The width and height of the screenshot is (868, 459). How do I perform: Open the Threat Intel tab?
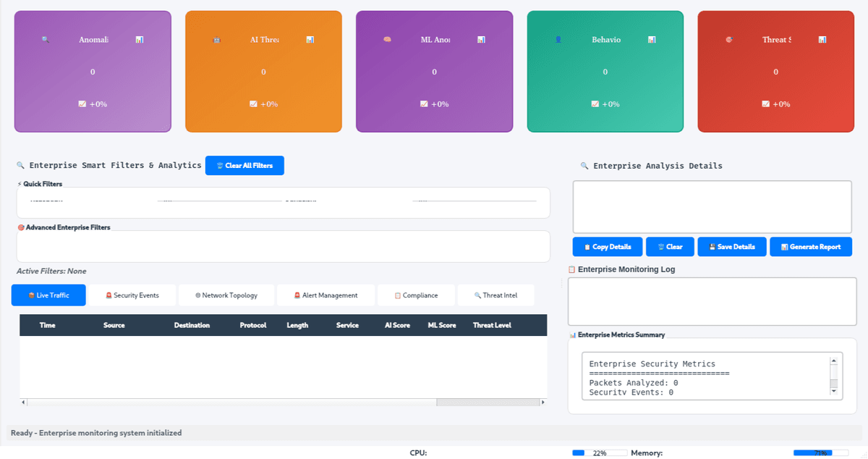496,295
